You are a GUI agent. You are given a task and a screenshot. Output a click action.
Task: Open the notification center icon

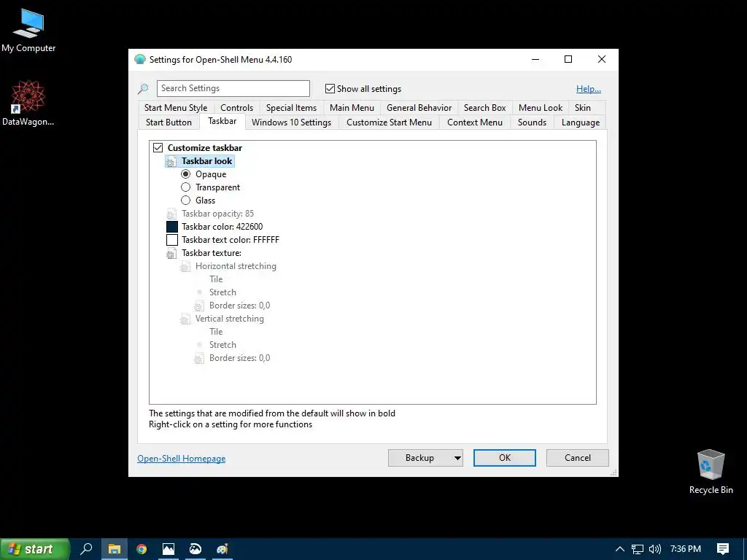coord(723,549)
